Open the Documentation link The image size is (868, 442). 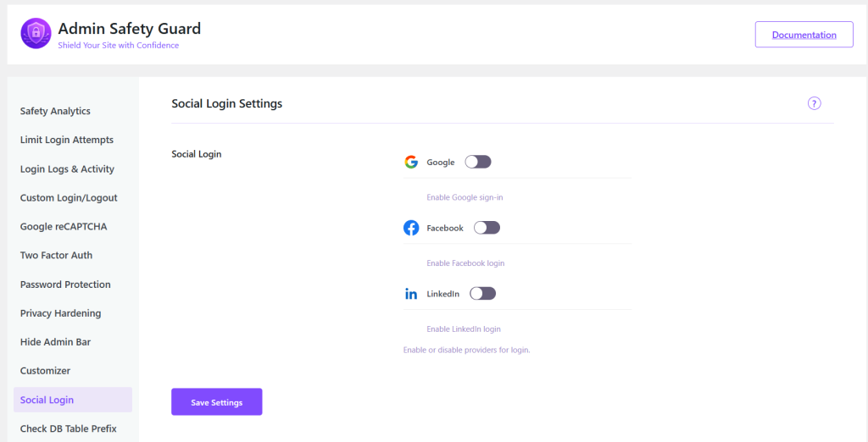(804, 35)
